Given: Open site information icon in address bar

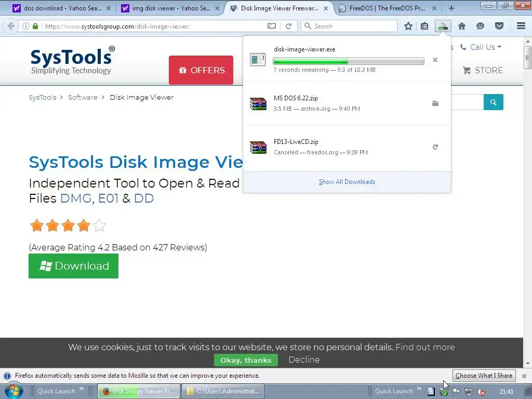Looking at the screenshot, I should [x=26, y=26].
